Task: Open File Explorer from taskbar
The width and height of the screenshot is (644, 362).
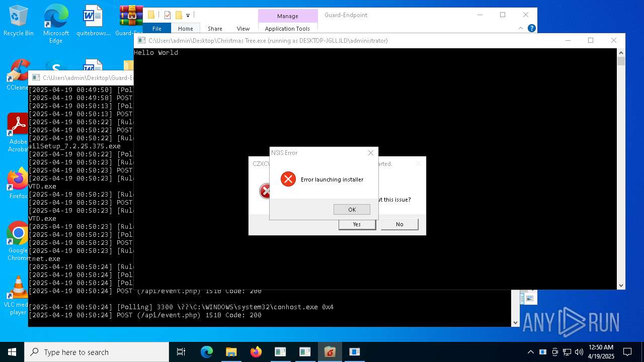Action: pyautogui.click(x=231, y=352)
